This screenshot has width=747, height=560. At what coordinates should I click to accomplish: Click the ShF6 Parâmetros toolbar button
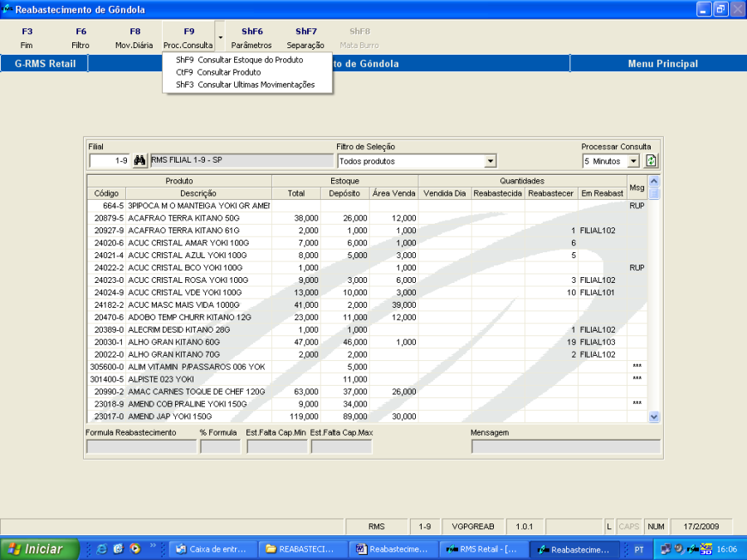251,38
